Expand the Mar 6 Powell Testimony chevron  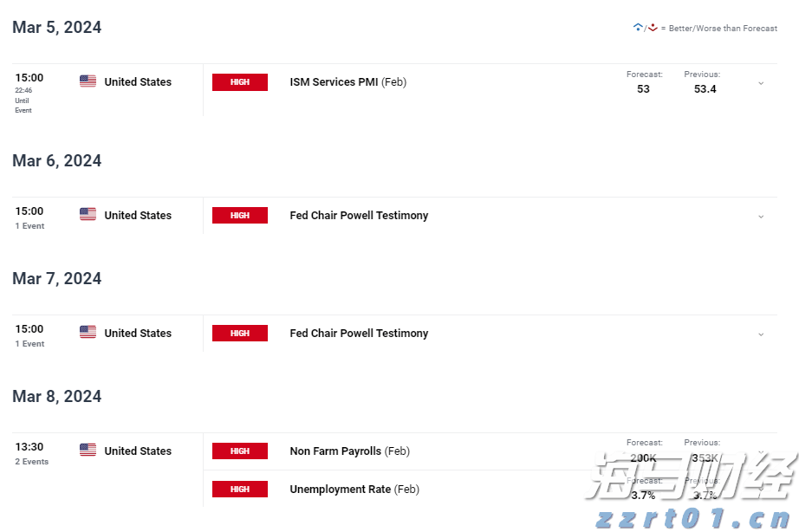(761, 217)
